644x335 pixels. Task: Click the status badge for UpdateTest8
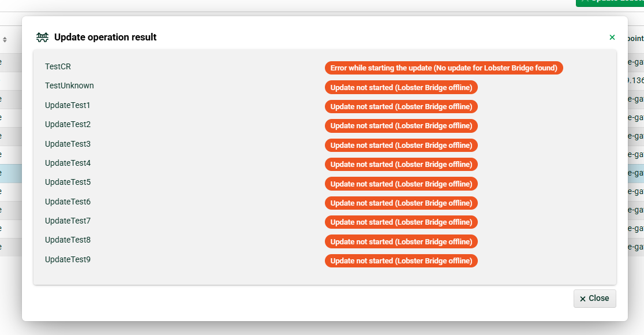point(401,242)
